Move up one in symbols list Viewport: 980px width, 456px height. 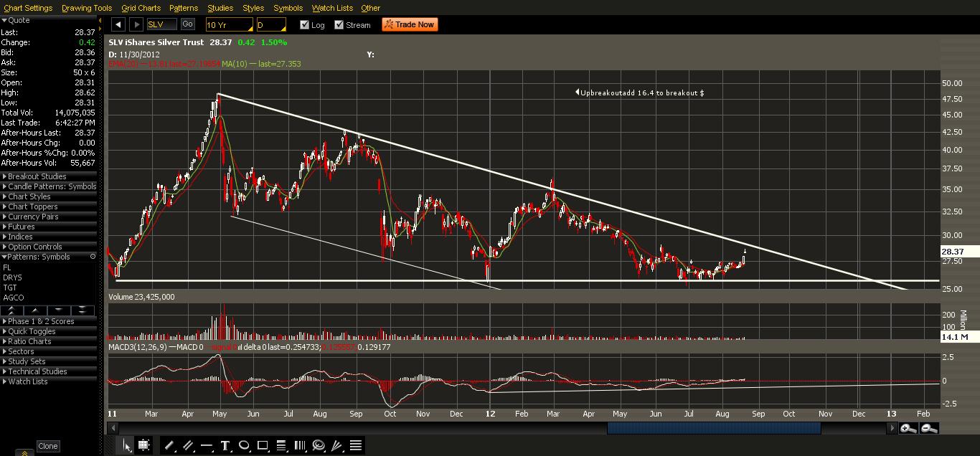36,310
